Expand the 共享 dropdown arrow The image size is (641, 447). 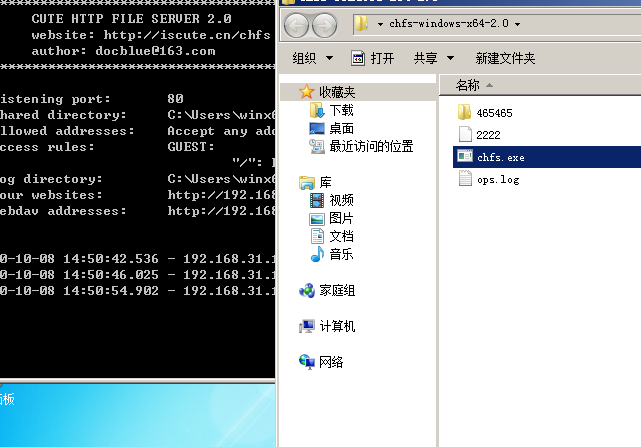pyautogui.click(x=450, y=58)
